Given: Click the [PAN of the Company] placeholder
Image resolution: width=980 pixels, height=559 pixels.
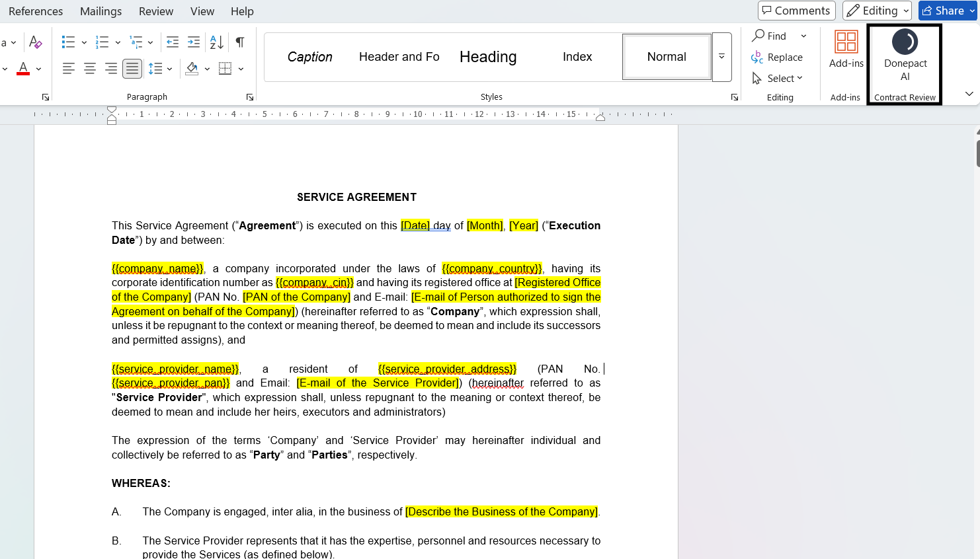Looking at the screenshot, I should click(x=296, y=297).
